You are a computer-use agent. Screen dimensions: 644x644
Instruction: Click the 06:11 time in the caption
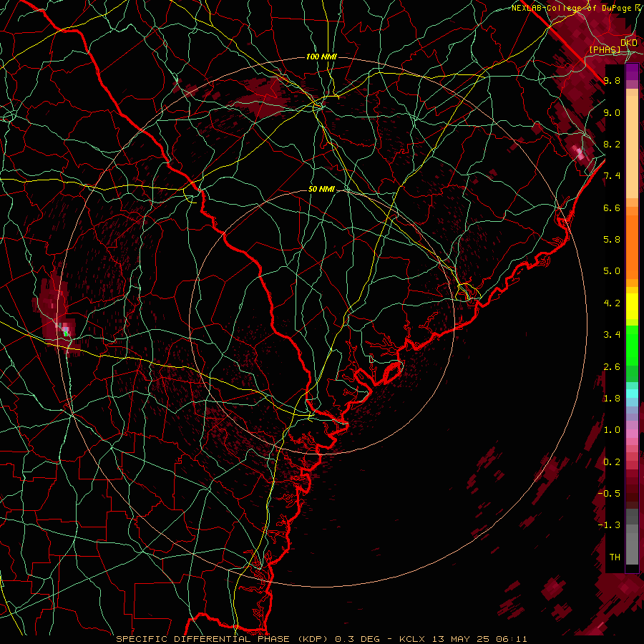click(x=512, y=639)
